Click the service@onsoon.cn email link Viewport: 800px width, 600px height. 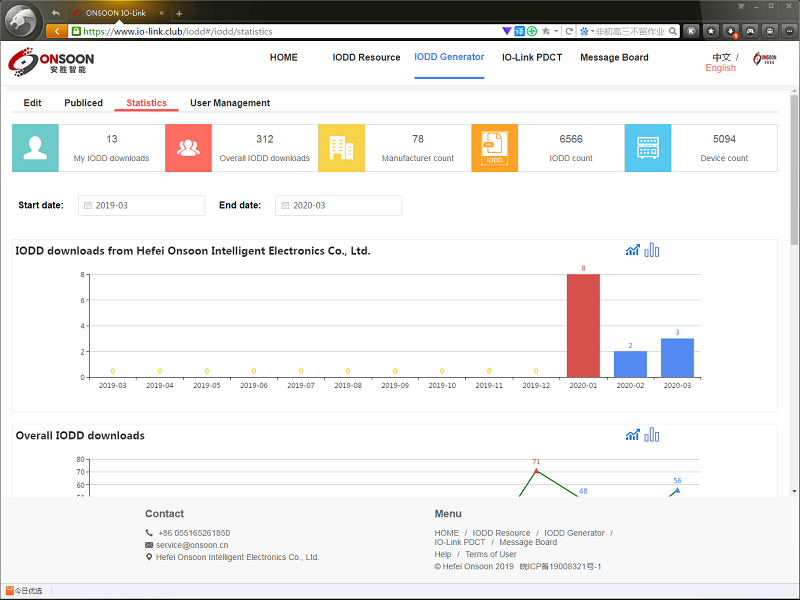pos(192,545)
